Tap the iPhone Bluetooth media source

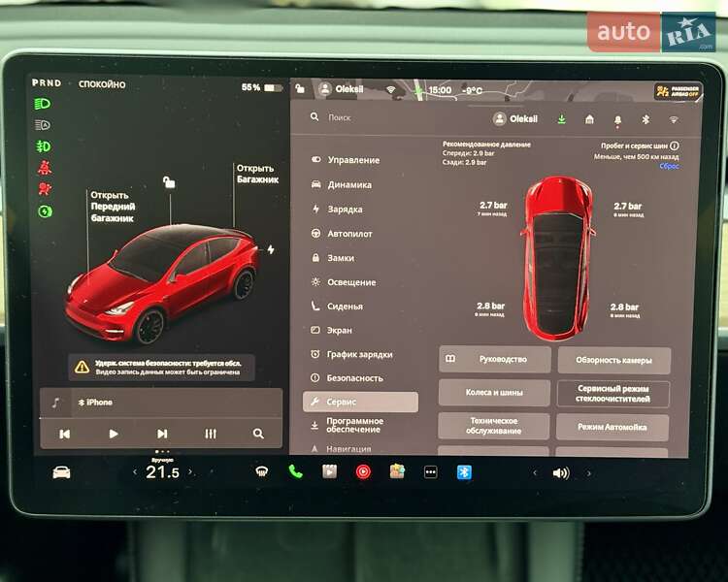click(x=96, y=403)
